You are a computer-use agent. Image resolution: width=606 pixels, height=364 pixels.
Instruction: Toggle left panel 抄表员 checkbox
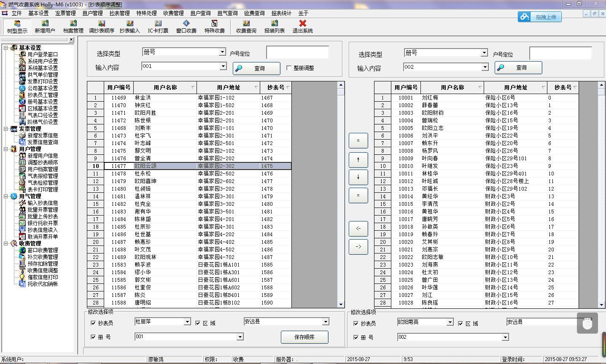click(93, 323)
